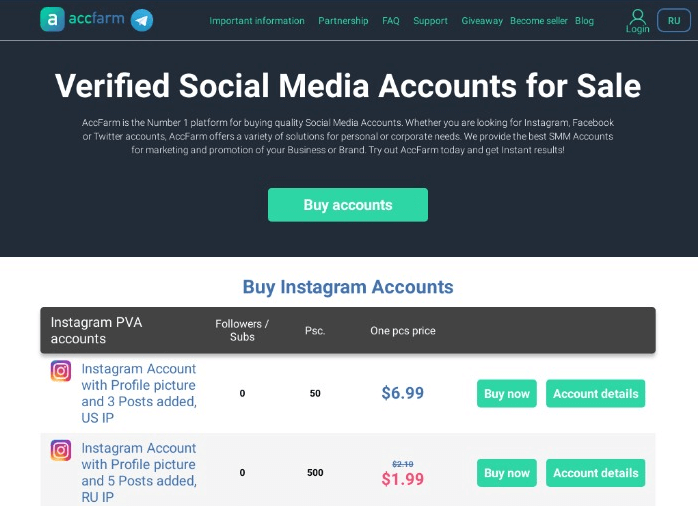The image size is (698, 506).
Task: Open the Telegram channel icon
Action: coord(142,20)
